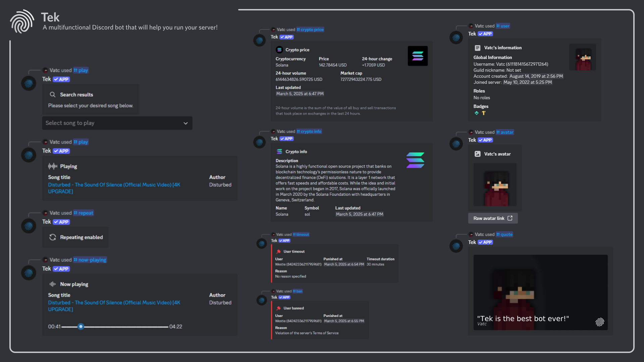Click the Vatc's information document icon
Viewport: 644px width, 362px height.
[x=478, y=48]
